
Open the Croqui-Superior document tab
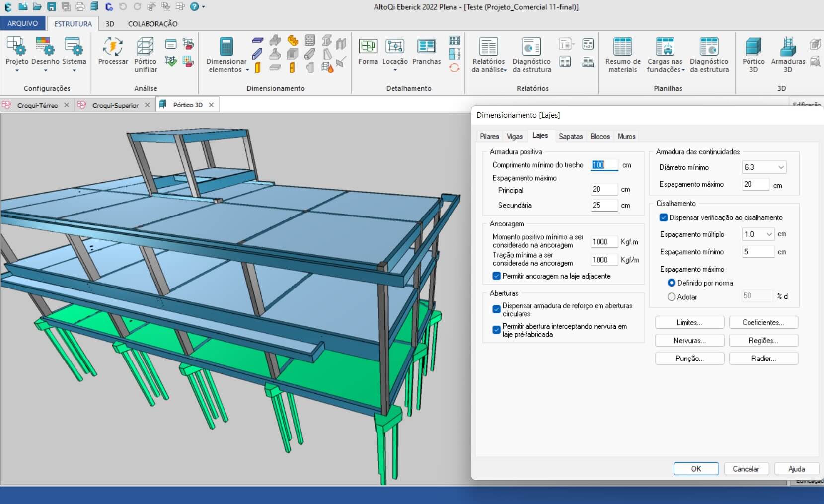pos(115,105)
